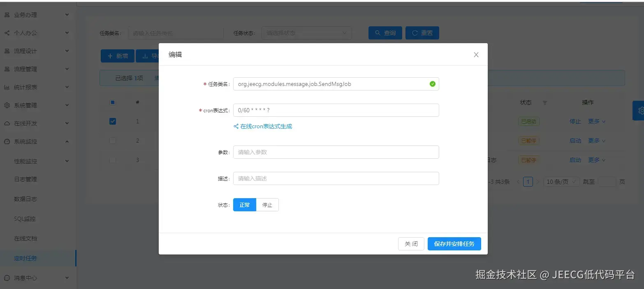644x289 pixels.
Task: Click the 流程设计 sidebar icon
Action: click(x=7, y=51)
